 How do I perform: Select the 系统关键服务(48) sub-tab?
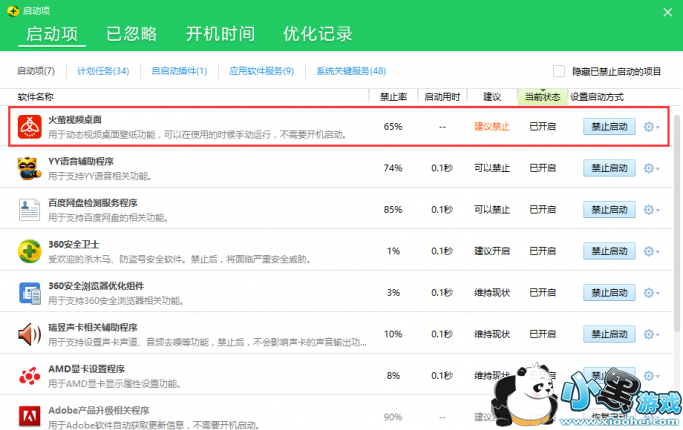pos(351,71)
